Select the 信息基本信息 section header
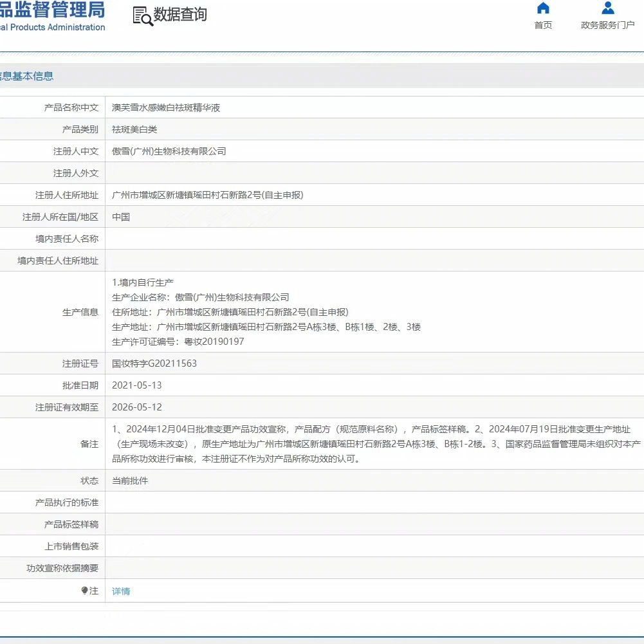This screenshot has width=644, height=644. pos(26,76)
